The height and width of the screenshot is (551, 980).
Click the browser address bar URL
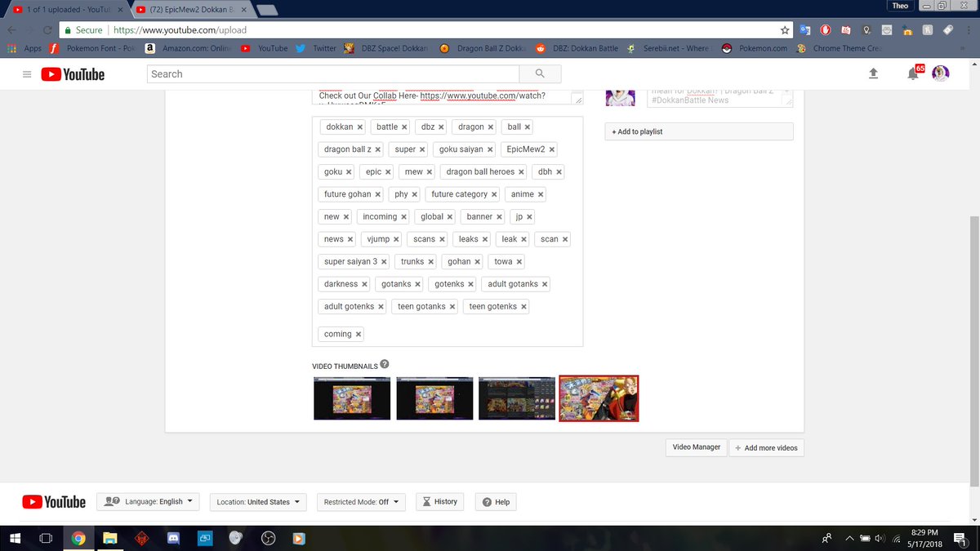(180, 29)
